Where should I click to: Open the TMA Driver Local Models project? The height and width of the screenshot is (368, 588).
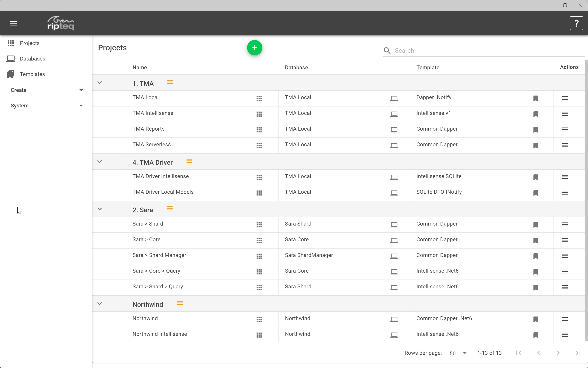click(163, 192)
